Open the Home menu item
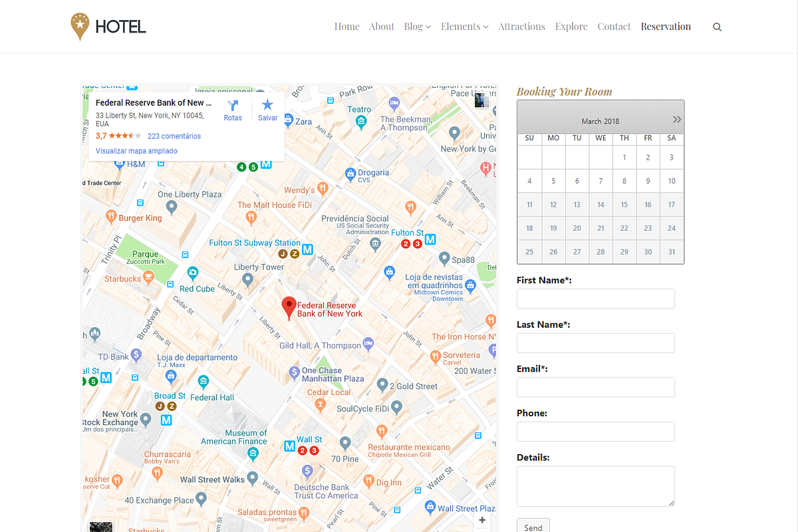Image resolution: width=798 pixels, height=532 pixels. click(x=347, y=27)
